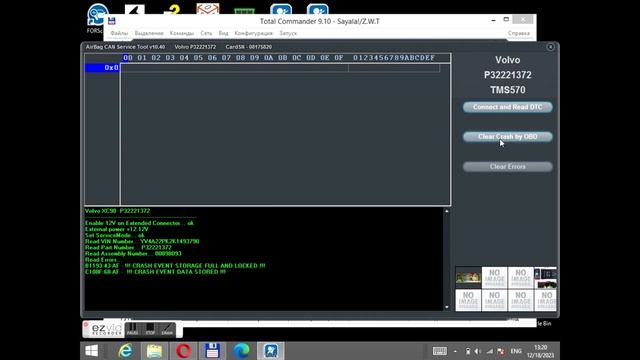Click the TMS570 label in right panel
Screen dimensions: 640x360
[507, 90]
